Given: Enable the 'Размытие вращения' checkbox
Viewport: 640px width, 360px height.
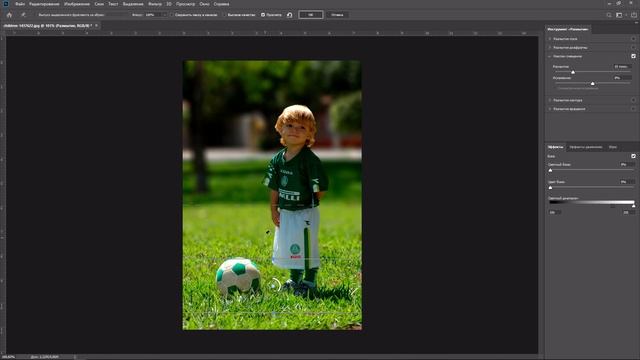Looking at the screenshot, I should point(633,109).
